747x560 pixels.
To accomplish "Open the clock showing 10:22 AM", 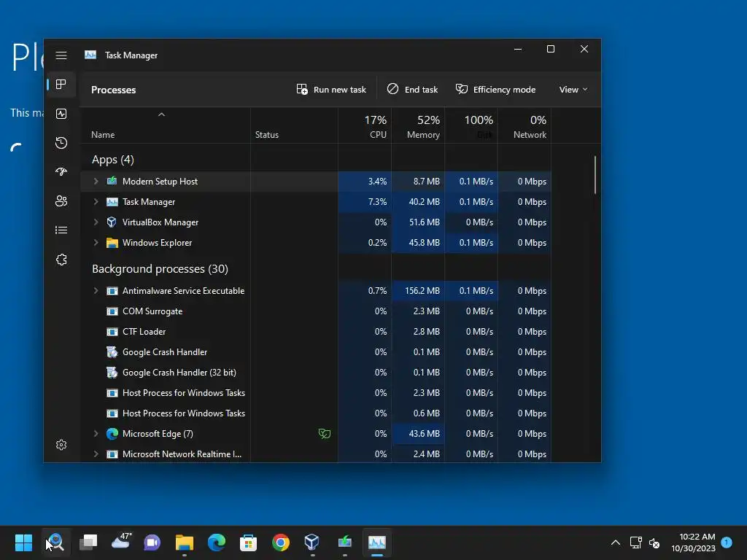I will (x=693, y=542).
